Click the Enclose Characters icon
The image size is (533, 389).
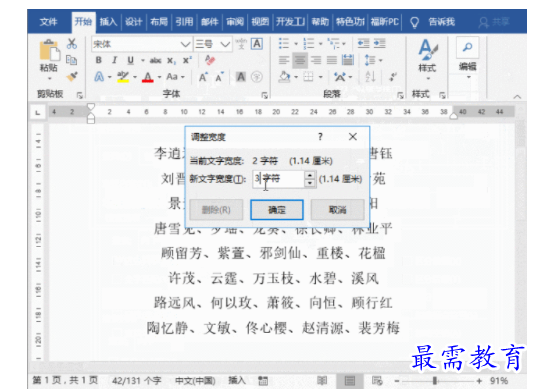(257, 77)
